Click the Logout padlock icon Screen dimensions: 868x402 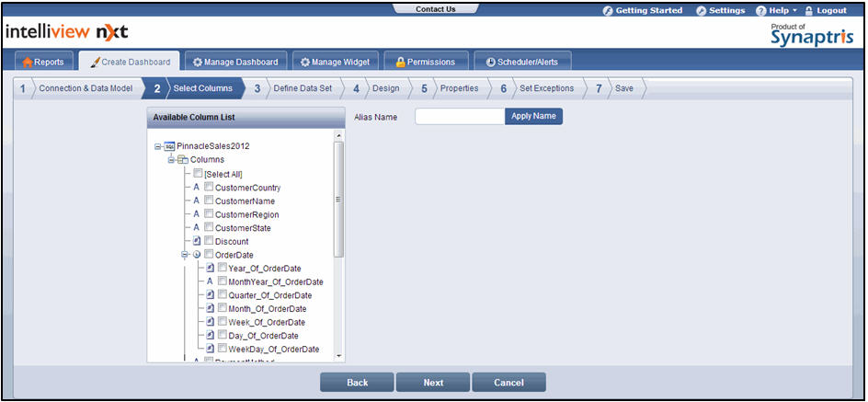809,10
